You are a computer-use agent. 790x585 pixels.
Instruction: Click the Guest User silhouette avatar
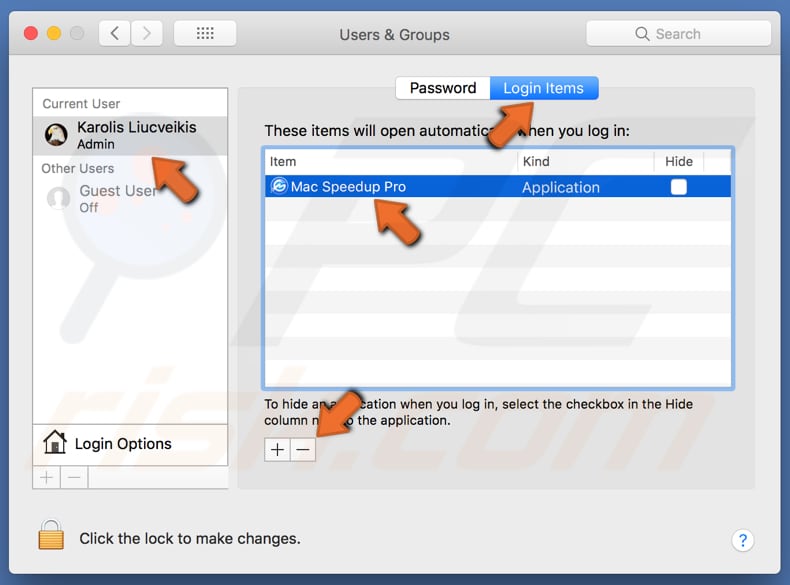coord(58,199)
